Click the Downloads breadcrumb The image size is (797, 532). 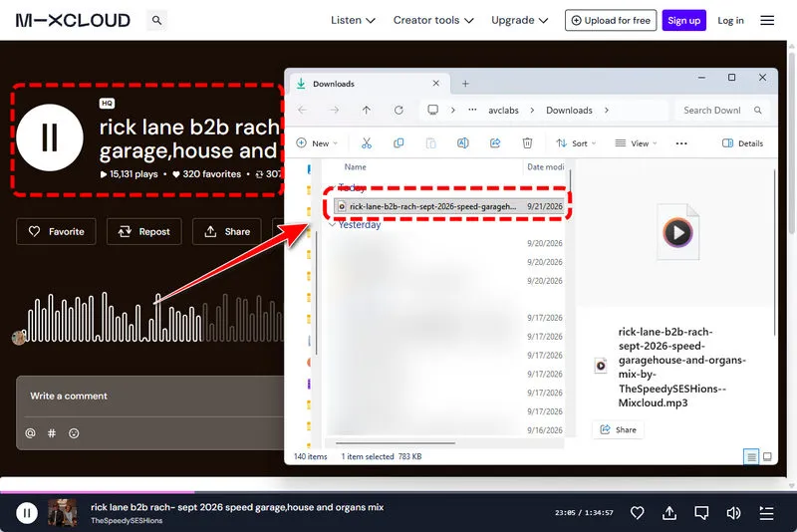click(569, 111)
